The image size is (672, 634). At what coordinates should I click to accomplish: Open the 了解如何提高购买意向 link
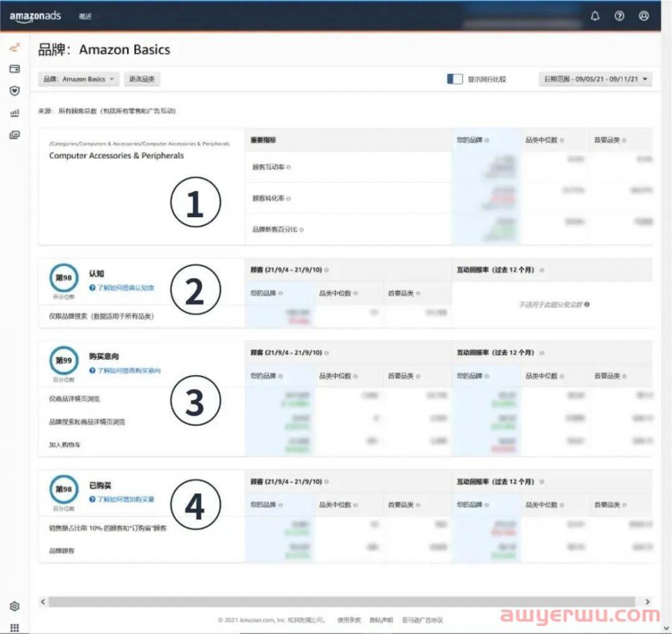(128, 370)
